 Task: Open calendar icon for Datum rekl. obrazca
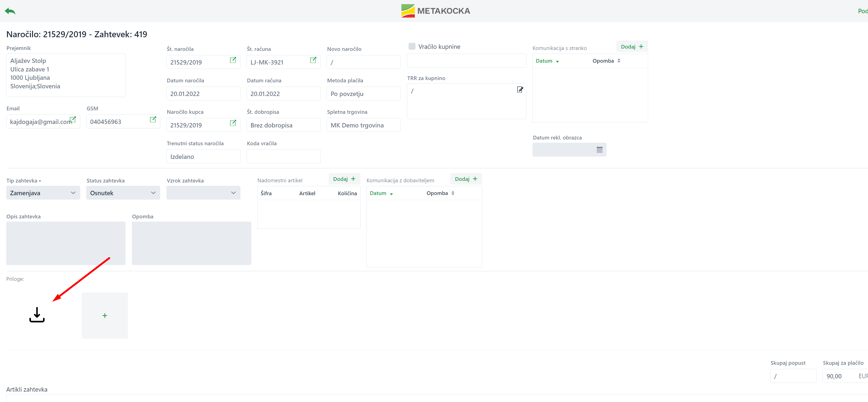tap(599, 150)
